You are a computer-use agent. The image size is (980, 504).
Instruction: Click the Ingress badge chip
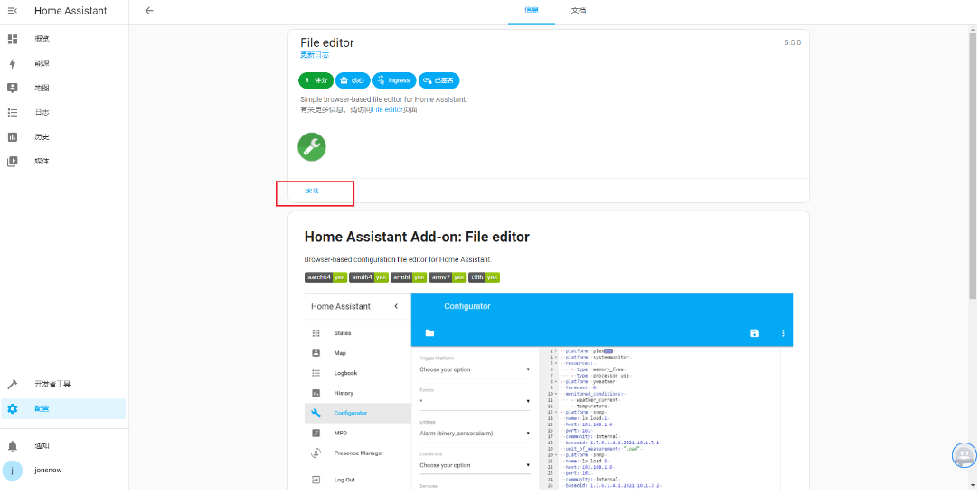click(394, 80)
